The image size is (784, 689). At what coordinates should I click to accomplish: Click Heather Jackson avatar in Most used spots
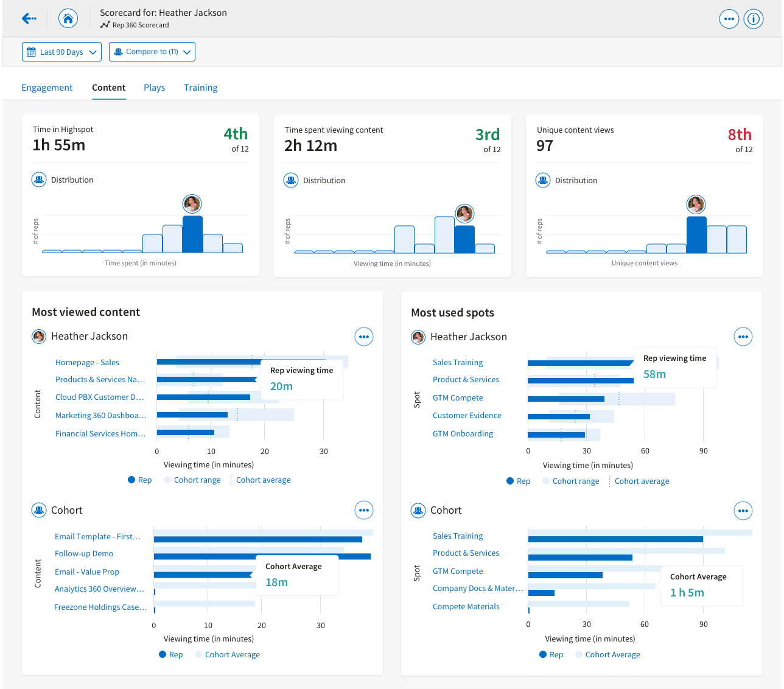pos(418,337)
